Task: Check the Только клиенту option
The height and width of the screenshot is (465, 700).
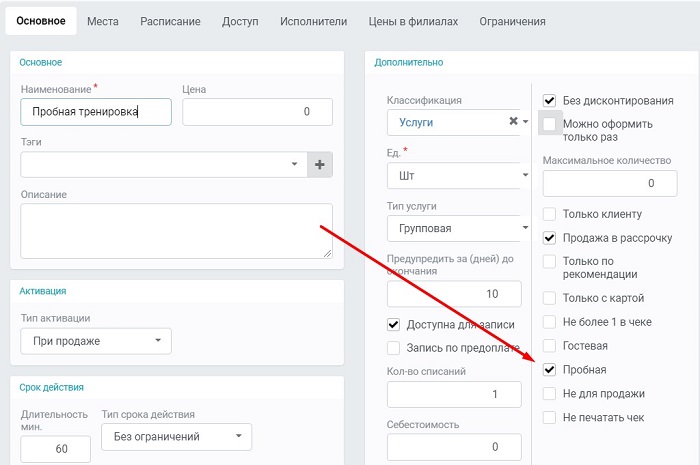Action: [549, 214]
